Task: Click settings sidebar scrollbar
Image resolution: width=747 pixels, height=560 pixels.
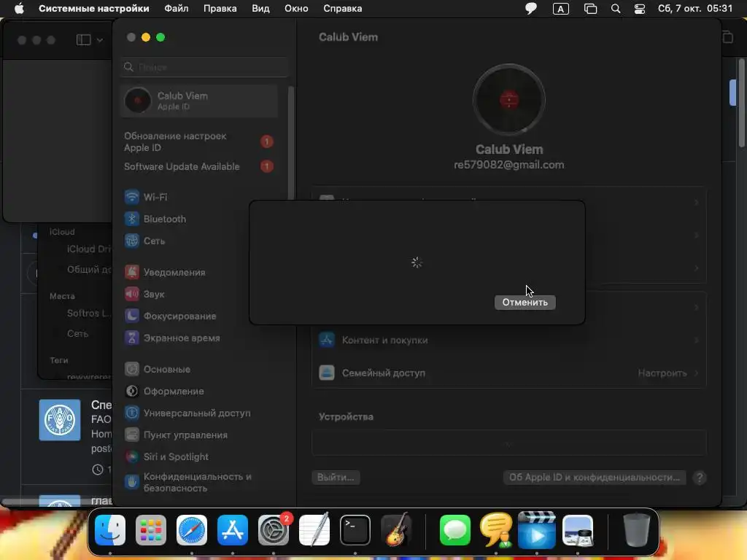Action: tap(290, 143)
